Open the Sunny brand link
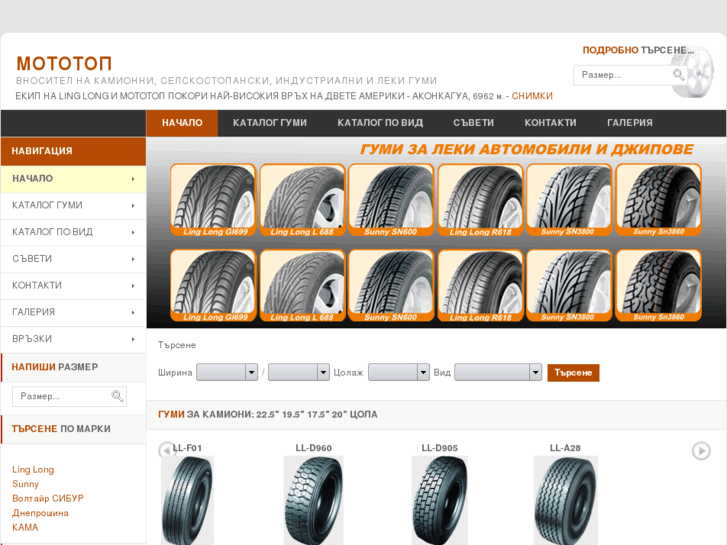This screenshot has height=545, width=727. tap(26, 484)
